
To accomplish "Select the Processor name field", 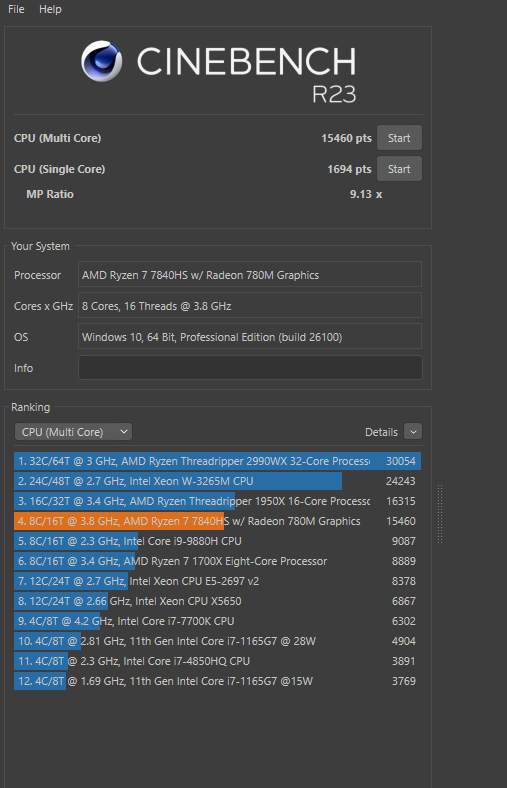I will (x=250, y=275).
